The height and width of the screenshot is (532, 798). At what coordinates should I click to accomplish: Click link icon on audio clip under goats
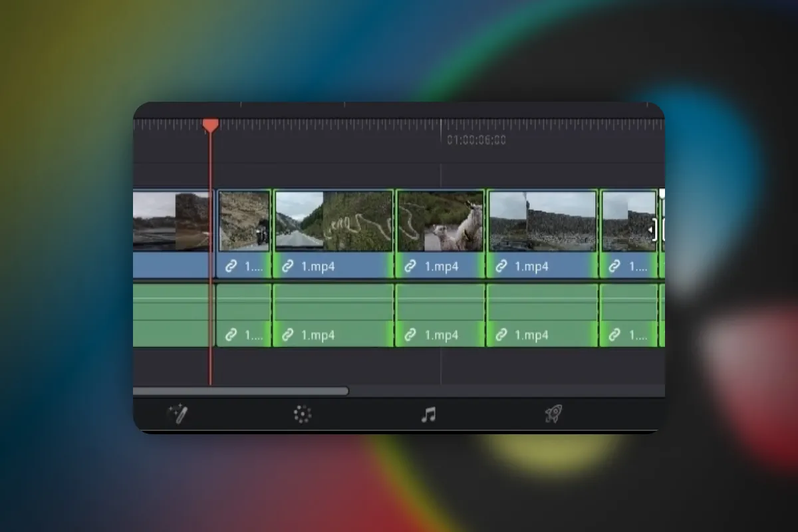point(411,334)
